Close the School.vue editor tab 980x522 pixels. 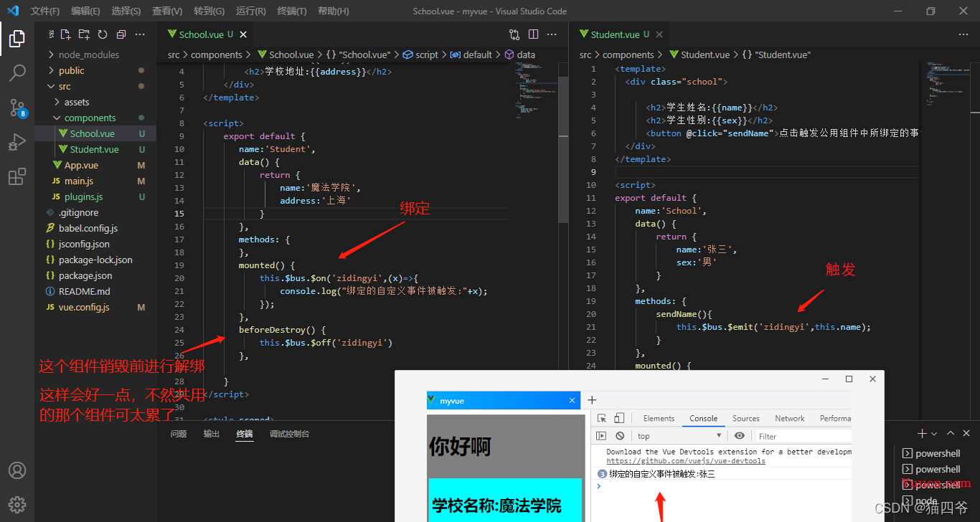click(x=243, y=34)
